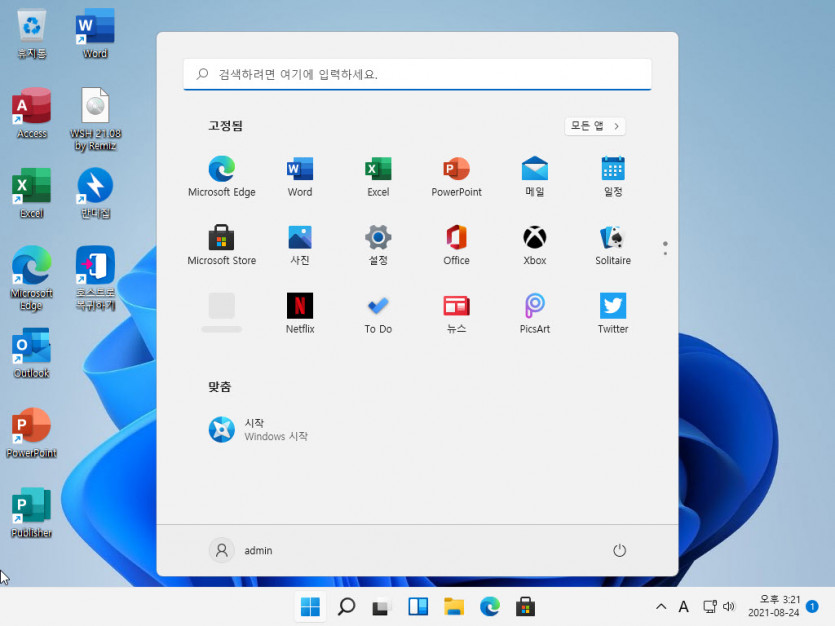Launch Word from Start menu pinned apps
Viewport: 835px width, 626px height.
pos(300,177)
